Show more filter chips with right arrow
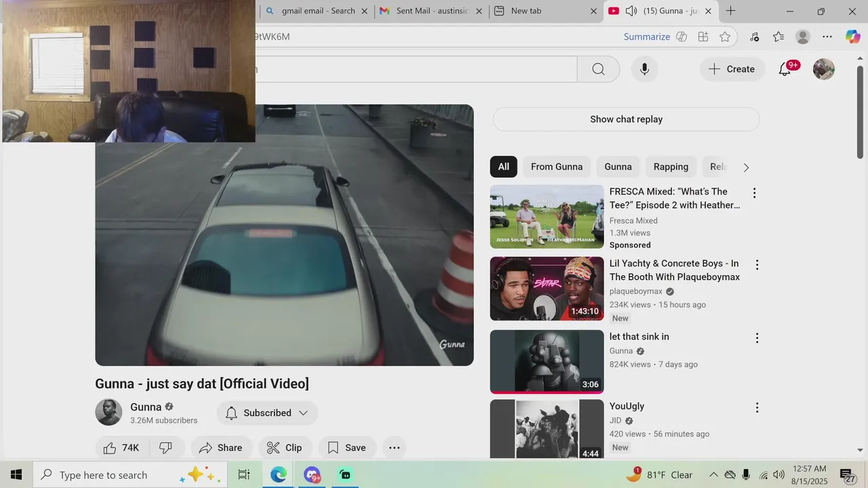The height and width of the screenshot is (488, 868). [746, 167]
